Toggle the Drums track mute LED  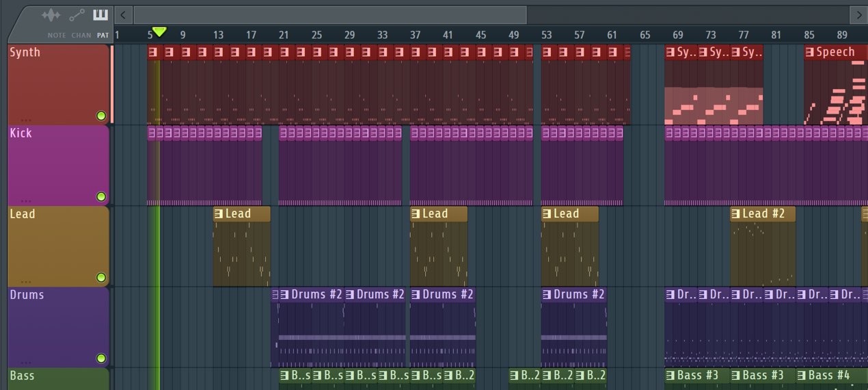tap(101, 359)
